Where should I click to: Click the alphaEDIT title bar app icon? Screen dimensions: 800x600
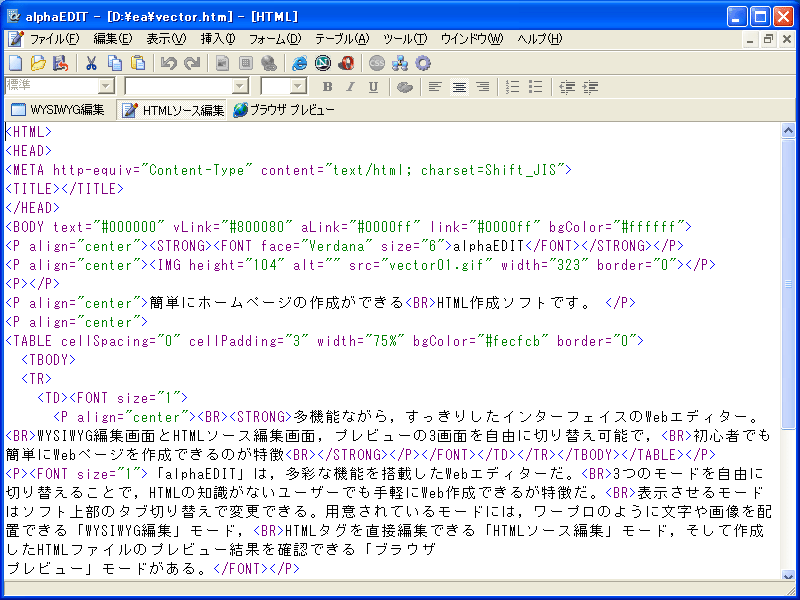pyautogui.click(x=13, y=16)
